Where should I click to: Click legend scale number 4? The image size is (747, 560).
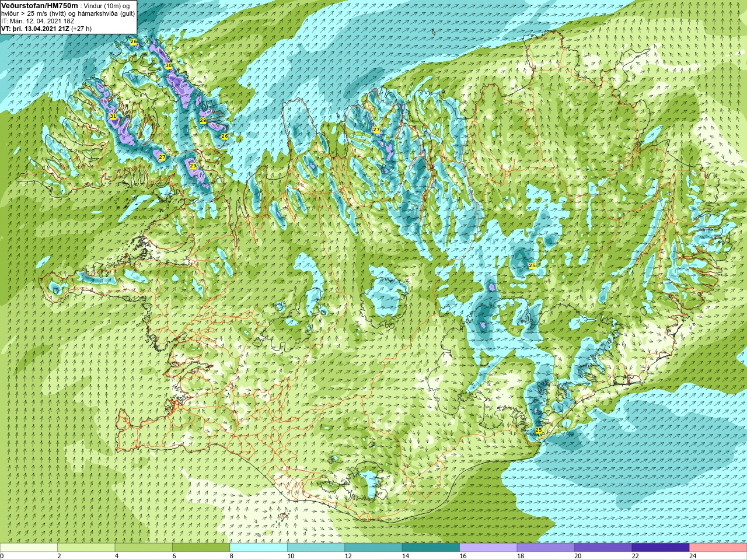click(x=117, y=556)
